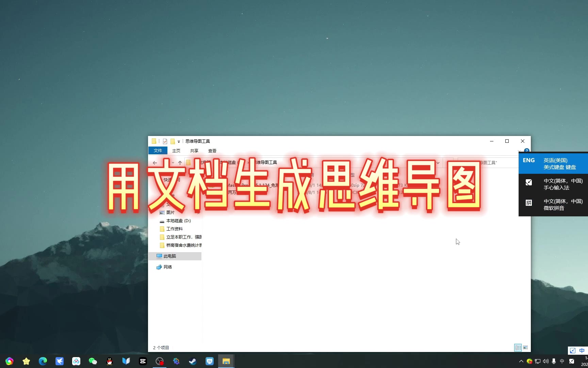Viewport: 588px width, 368px height.
Task: Open Baidu Netdisk from the taskbar
Action: pyautogui.click(x=76, y=361)
